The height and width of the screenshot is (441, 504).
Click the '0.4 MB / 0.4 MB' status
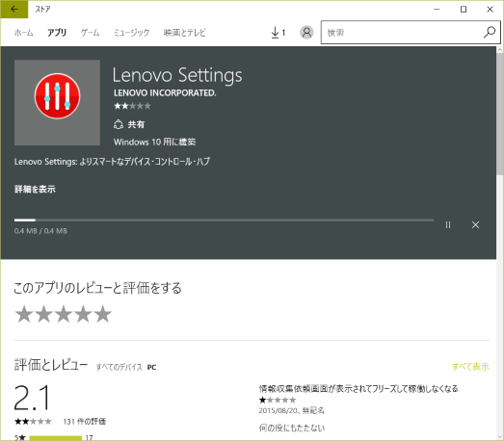[x=40, y=231]
